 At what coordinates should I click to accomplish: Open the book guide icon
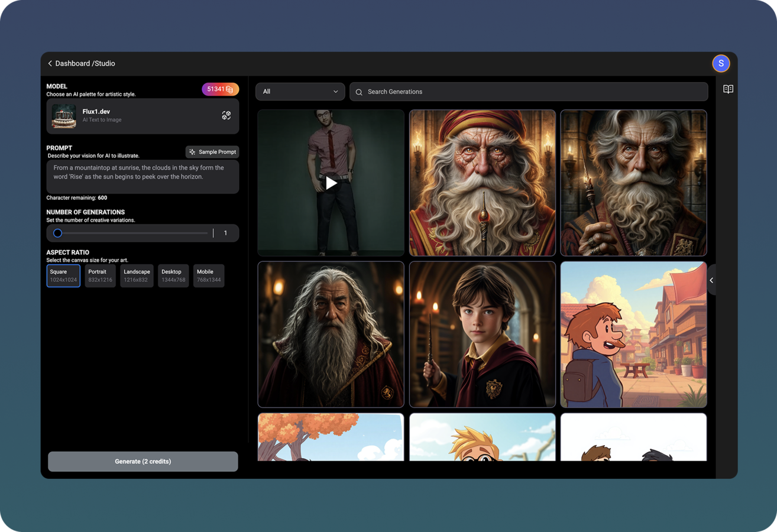728,89
